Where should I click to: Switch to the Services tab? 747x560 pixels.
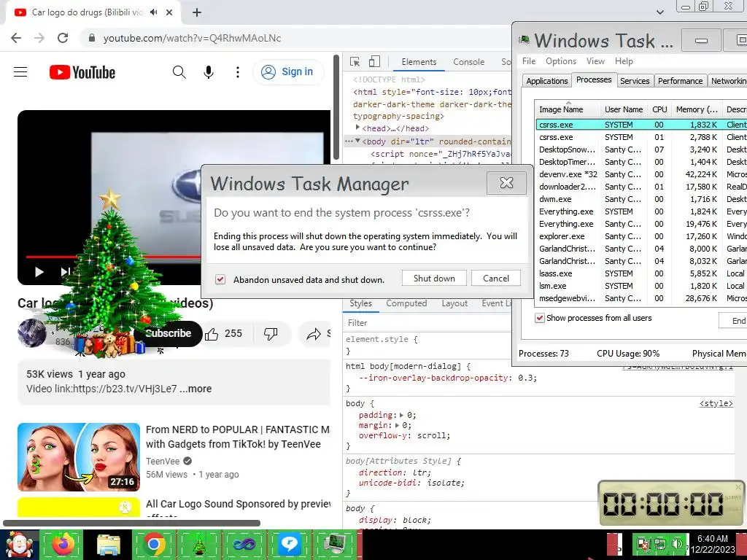pos(635,81)
